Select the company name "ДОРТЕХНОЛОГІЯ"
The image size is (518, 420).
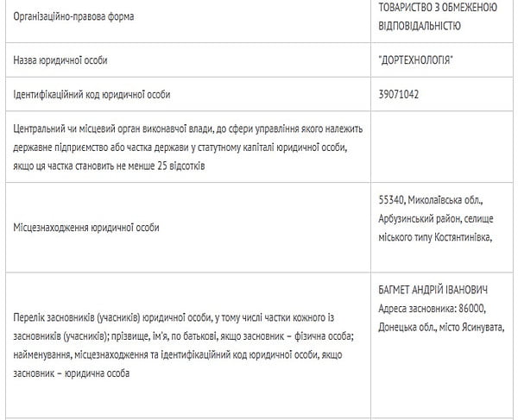point(416,60)
